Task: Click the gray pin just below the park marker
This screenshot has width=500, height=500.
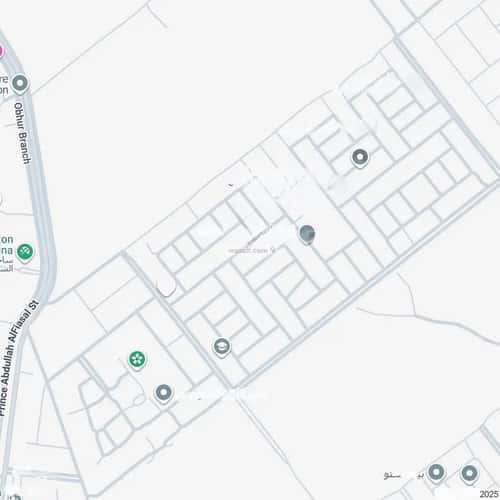Action: click(164, 393)
